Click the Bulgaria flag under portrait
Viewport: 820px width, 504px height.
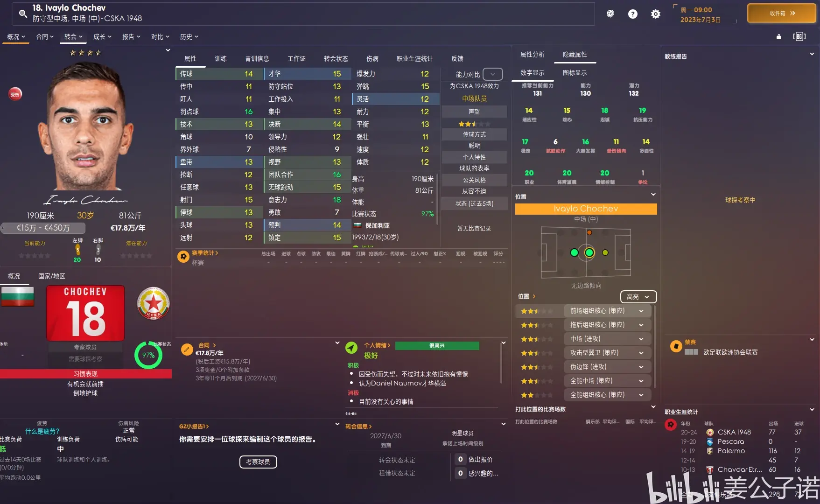(18, 296)
